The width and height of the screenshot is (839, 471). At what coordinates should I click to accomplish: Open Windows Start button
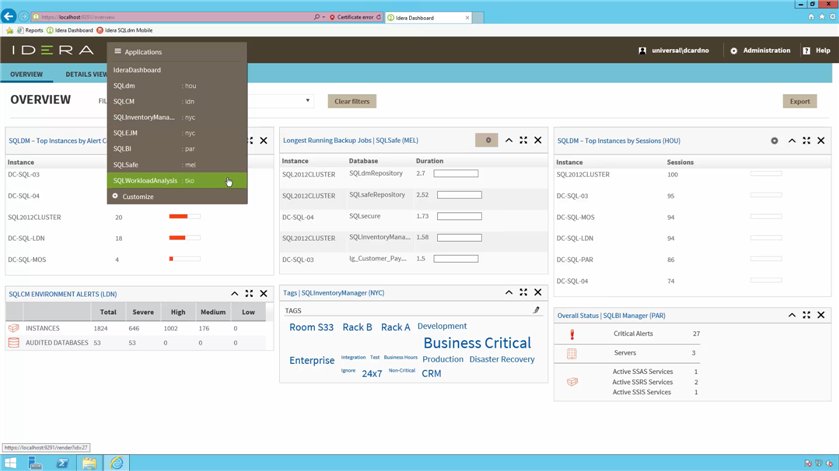click(10, 463)
